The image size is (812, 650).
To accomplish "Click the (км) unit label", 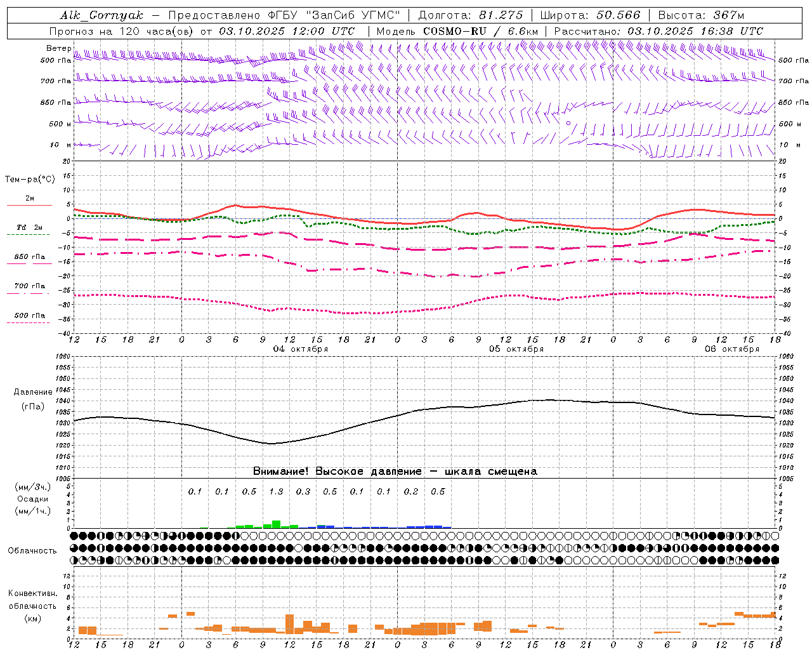I will pyautogui.click(x=32, y=618).
